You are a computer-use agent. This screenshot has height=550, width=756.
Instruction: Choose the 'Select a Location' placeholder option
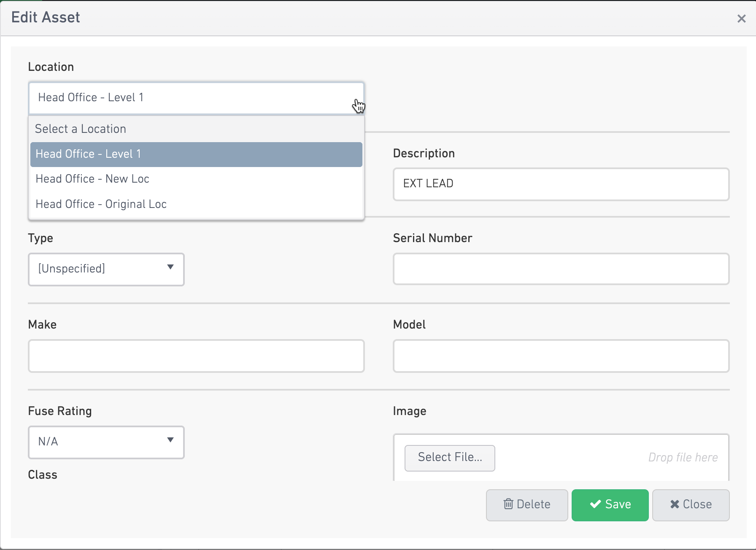196,129
